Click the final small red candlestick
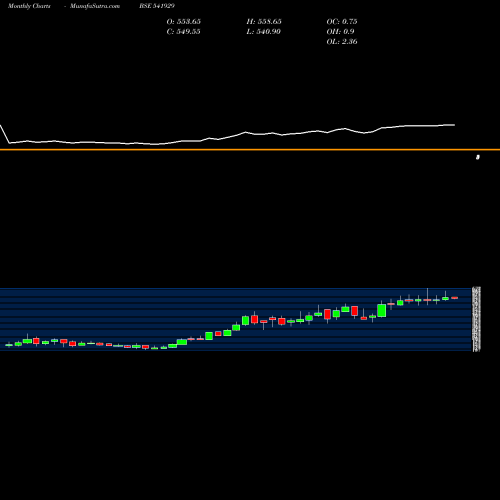The image size is (500, 500). pos(455,298)
